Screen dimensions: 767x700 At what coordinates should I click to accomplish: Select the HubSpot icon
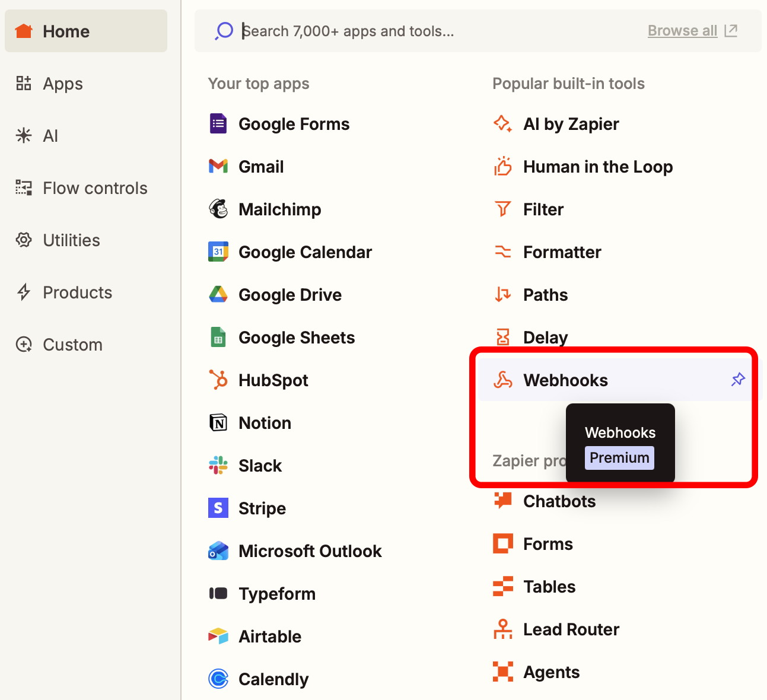click(218, 380)
